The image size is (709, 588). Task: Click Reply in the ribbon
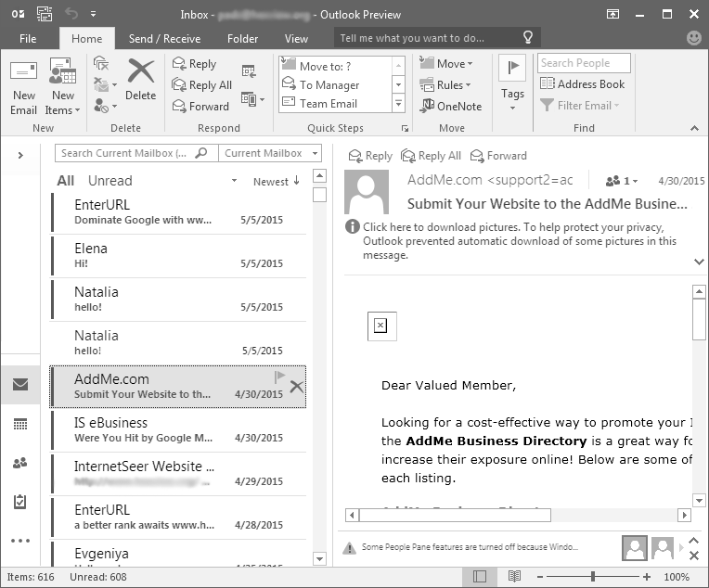[195, 64]
